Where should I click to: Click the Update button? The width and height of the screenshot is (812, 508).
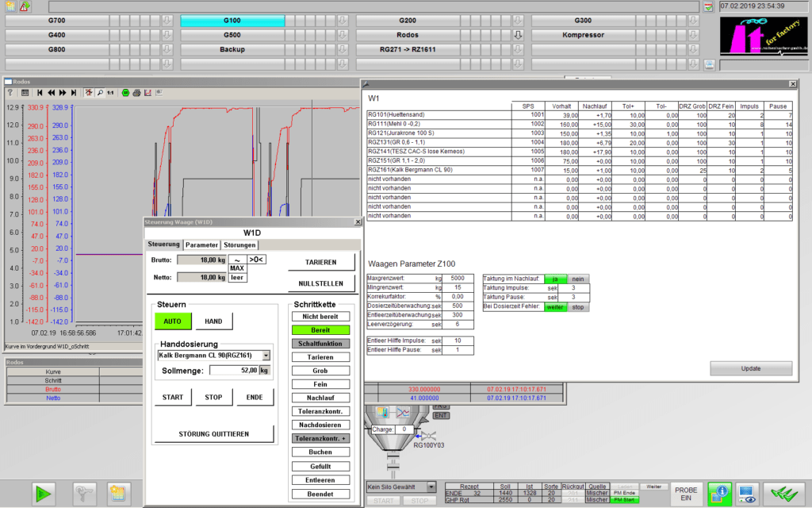750,368
